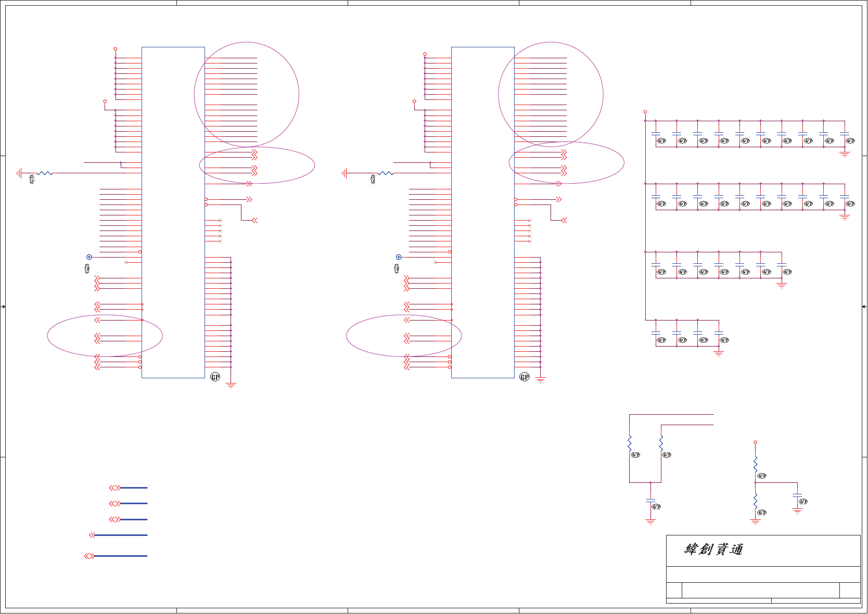Select the lower resistor of the voltage divider

pyautogui.click(x=756, y=501)
